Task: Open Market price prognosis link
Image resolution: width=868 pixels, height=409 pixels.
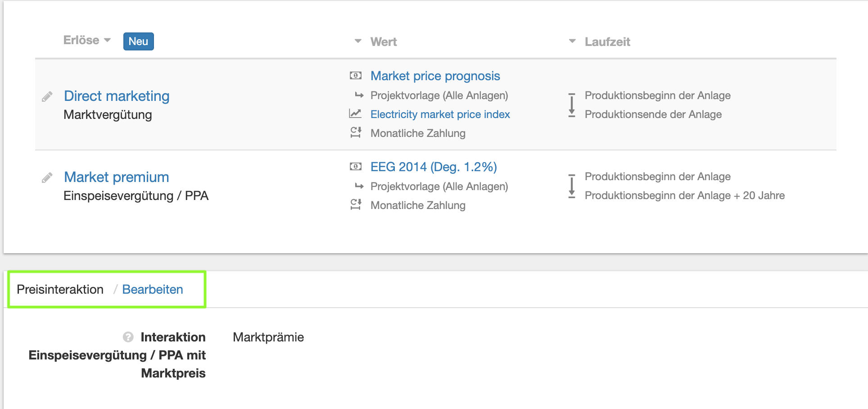Action: 435,76
